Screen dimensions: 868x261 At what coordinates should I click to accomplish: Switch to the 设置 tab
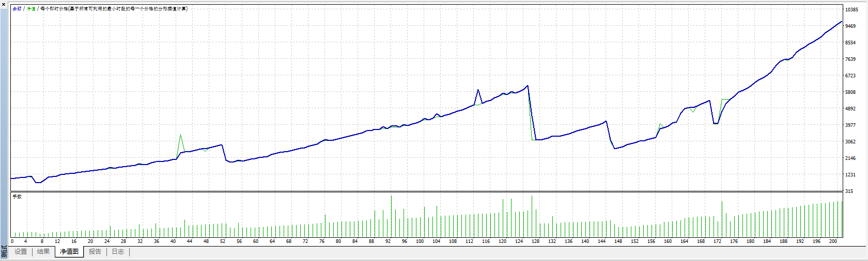(x=21, y=252)
